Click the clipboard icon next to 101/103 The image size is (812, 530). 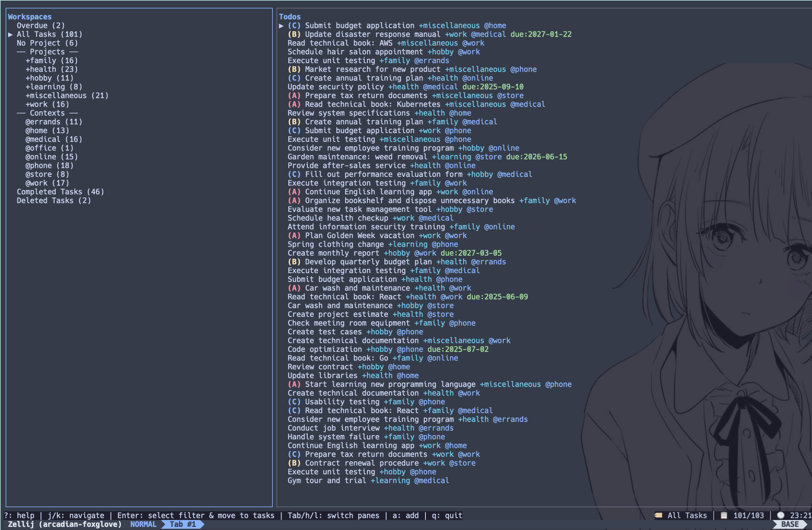tap(724, 515)
